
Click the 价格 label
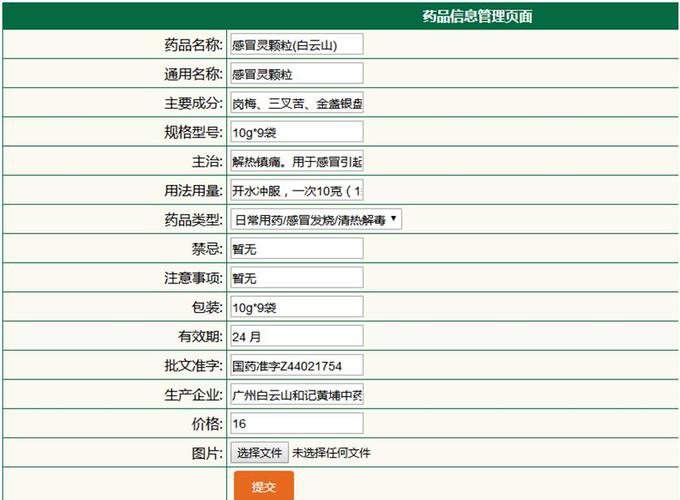[207, 424]
